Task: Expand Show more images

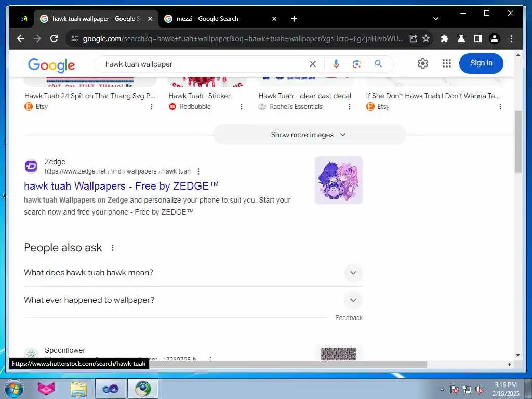Action: tap(309, 135)
